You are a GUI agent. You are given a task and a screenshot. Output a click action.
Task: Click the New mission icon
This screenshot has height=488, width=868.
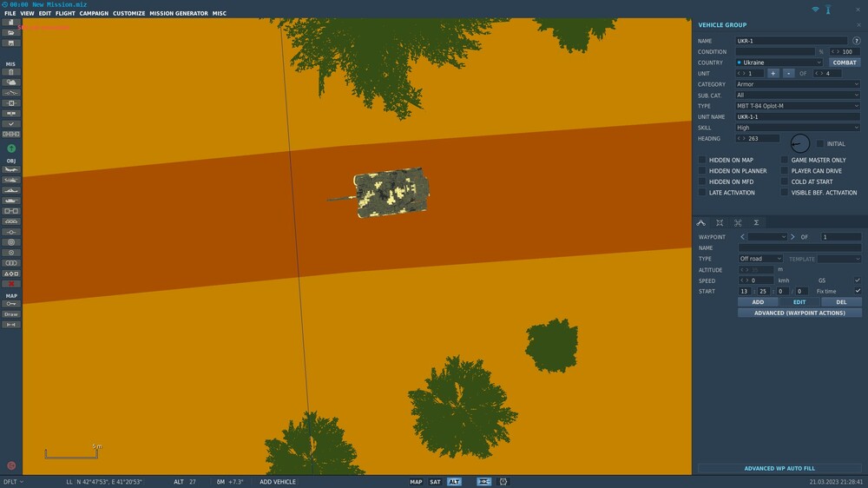[x=10, y=23]
